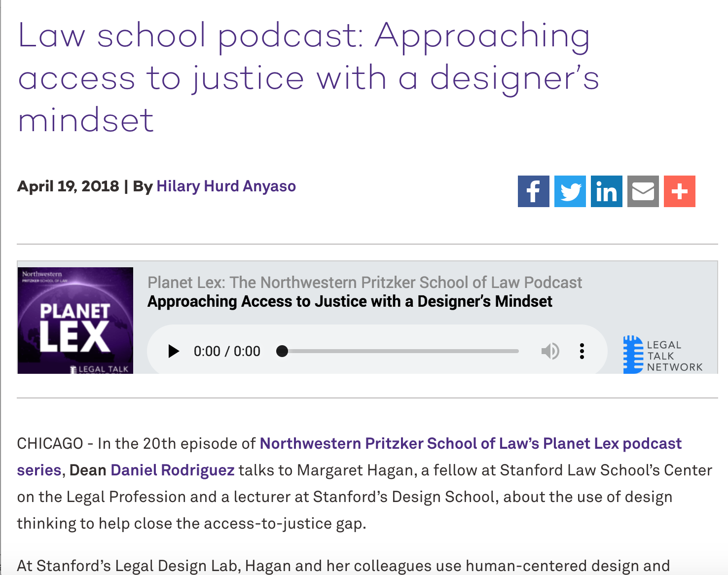The image size is (728, 575).
Task: Click episode title Approaching Access to Justice
Action: 350,301
